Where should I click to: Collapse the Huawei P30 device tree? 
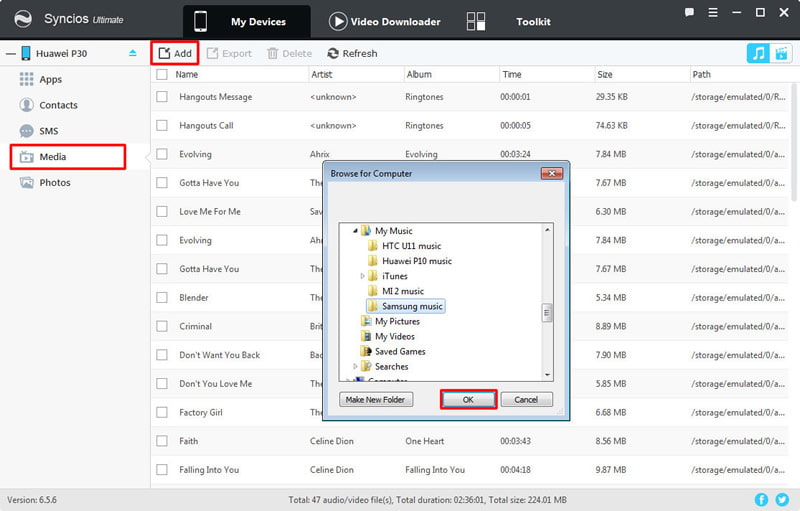[x=10, y=54]
